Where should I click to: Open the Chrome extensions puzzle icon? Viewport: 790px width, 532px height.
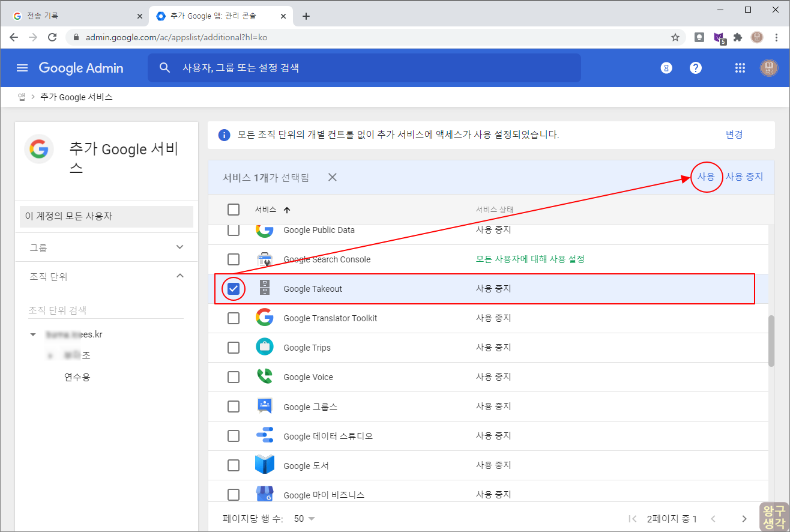[x=738, y=37]
